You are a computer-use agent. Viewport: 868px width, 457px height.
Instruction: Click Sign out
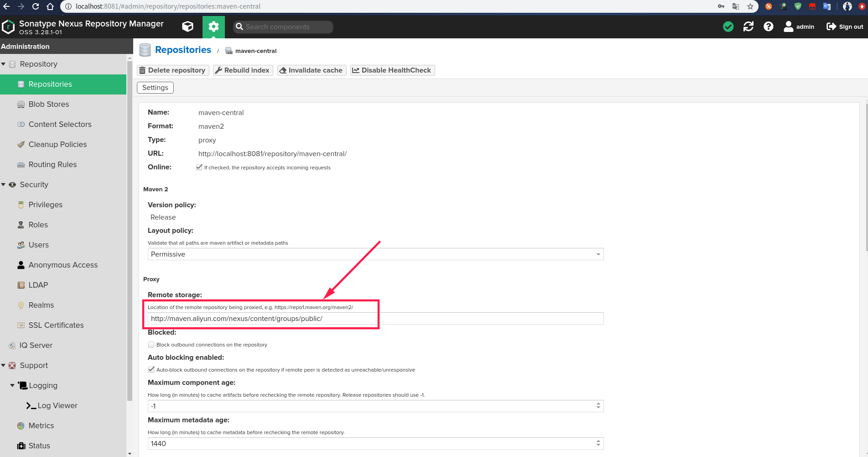tap(845, 26)
